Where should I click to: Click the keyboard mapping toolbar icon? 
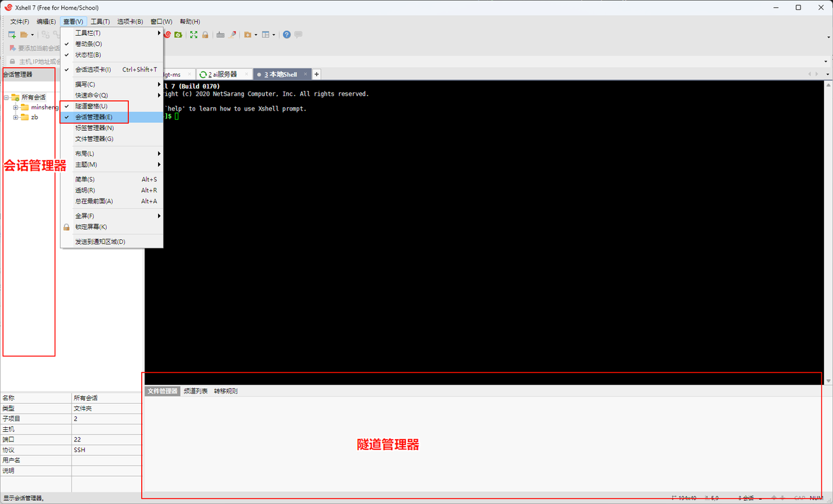point(221,34)
